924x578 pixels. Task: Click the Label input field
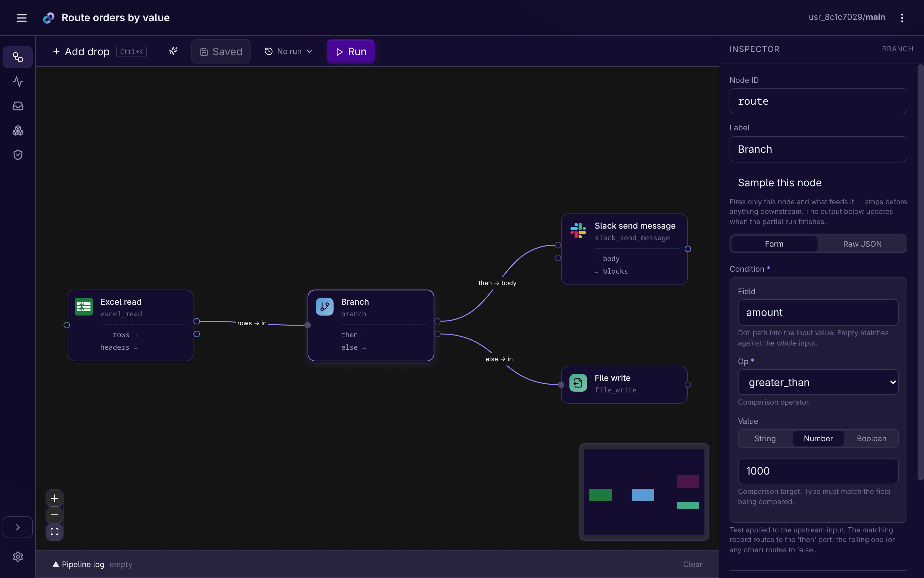818,149
